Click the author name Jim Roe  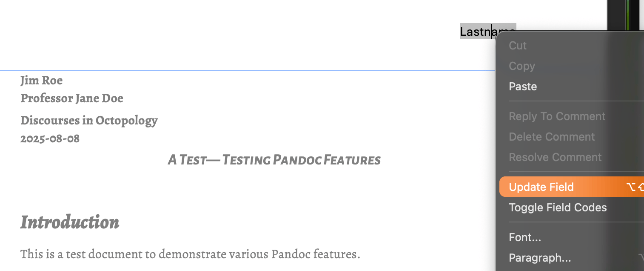(x=42, y=80)
